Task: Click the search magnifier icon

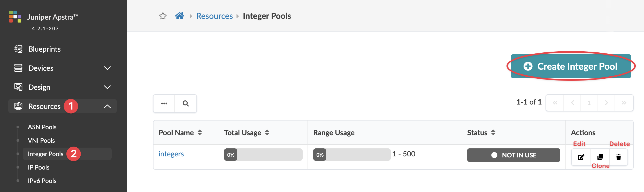Action: 186,103
